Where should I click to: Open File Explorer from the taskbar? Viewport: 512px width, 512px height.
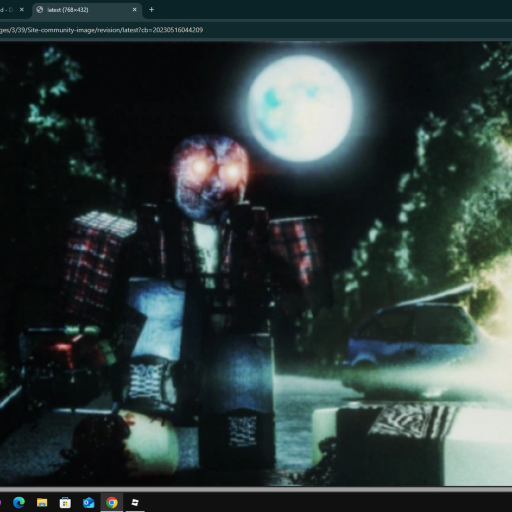42,502
